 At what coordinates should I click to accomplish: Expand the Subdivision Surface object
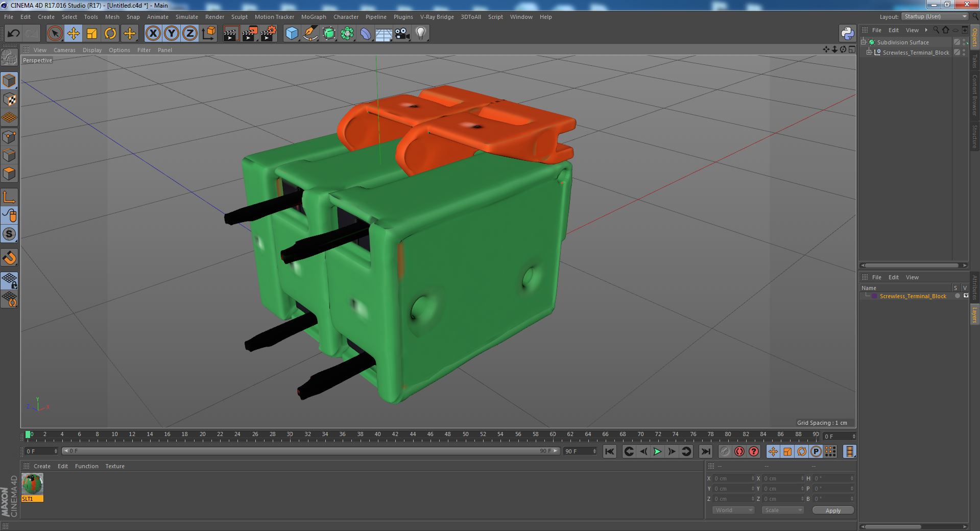tap(864, 42)
